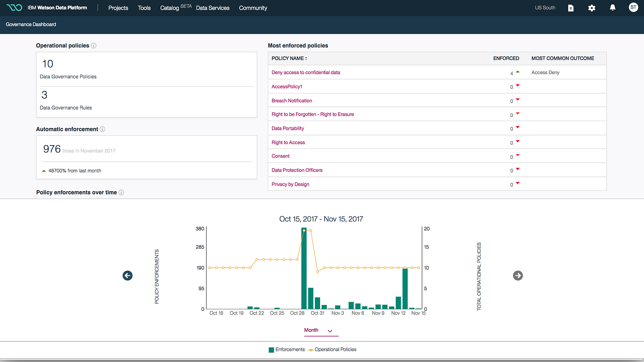
Task: Select the US South region label
Action: pos(545,8)
